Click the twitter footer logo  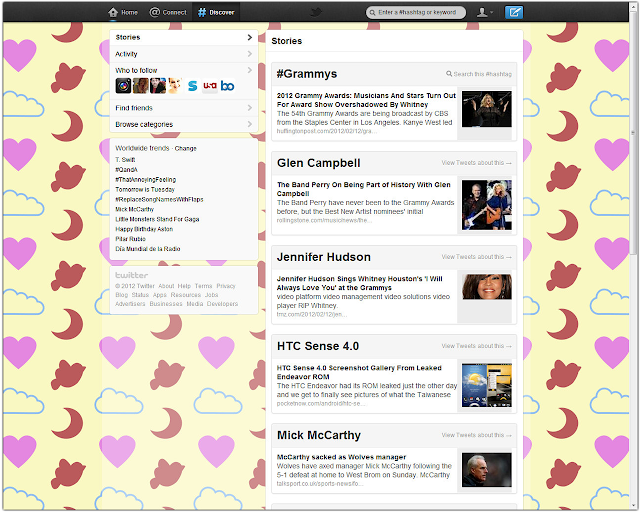point(131,275)
